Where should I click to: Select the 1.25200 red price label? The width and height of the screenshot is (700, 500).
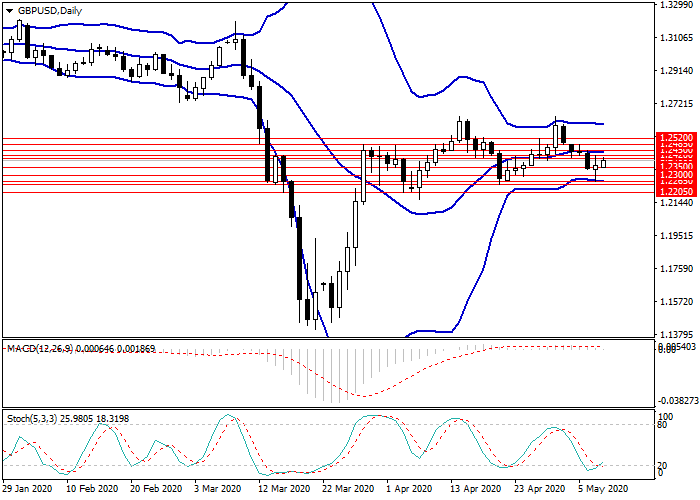tap(674, 136)
